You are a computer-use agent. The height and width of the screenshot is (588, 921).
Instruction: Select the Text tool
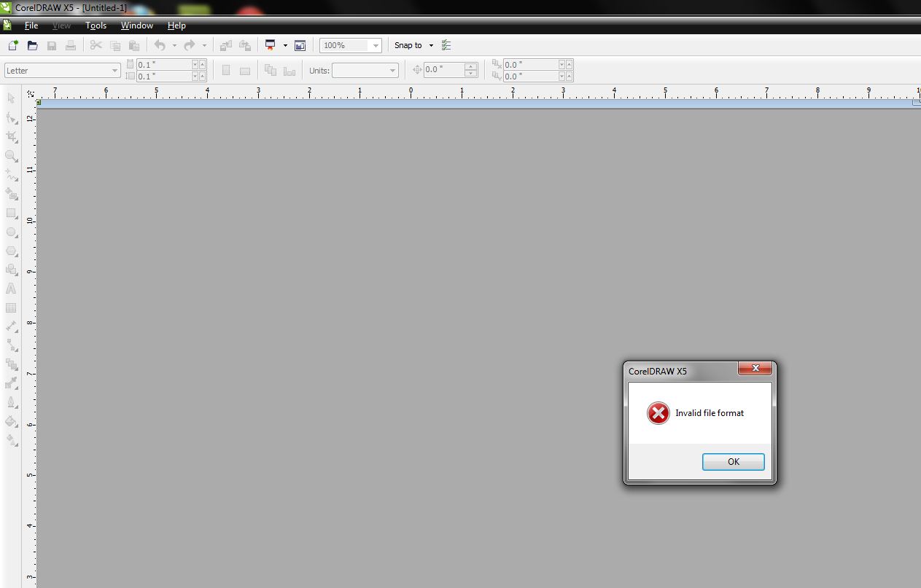(x=12, y=289)
